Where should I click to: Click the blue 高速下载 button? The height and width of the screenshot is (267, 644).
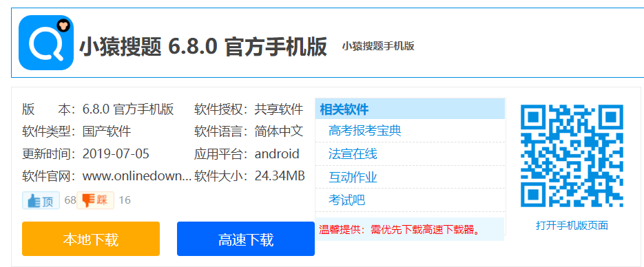pyautogui.click(x=246, y=239)
